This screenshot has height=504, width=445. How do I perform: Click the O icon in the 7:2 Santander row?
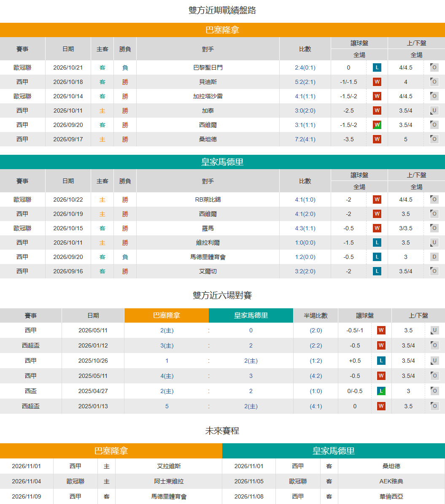pos(434,139)
